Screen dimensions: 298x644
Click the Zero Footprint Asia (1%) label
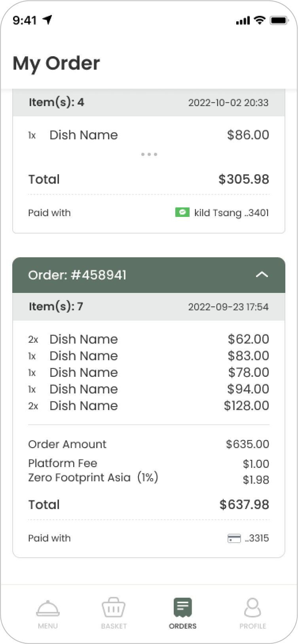tap(93, 478)
